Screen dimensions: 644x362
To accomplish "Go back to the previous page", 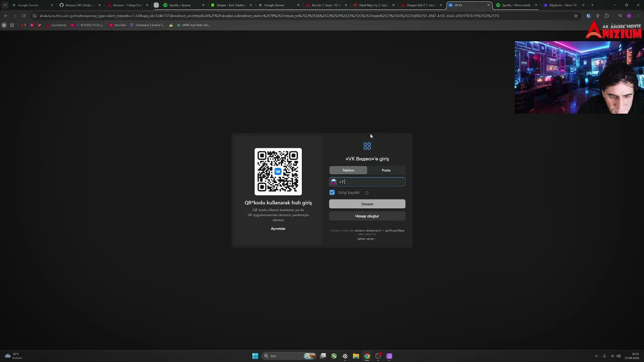I will pos(6,16).
